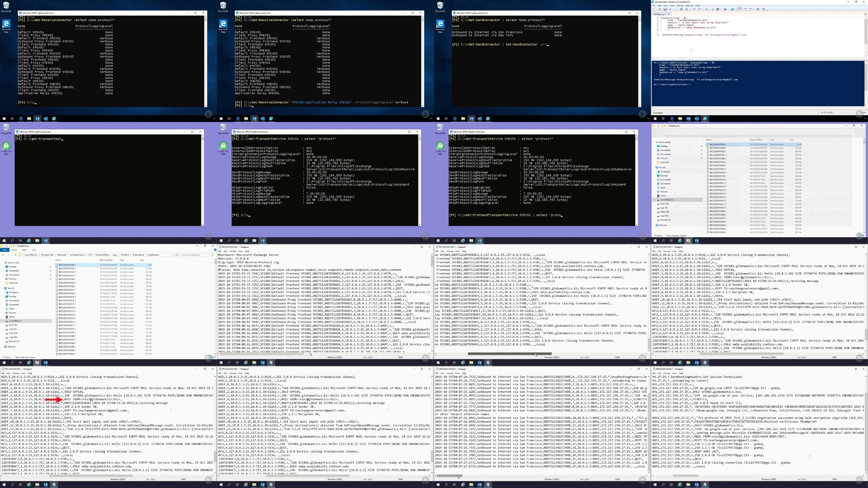Expand the ribbon with chevron beside Help icon
Viewport: 868px width, 488px height.
point(212,250)
